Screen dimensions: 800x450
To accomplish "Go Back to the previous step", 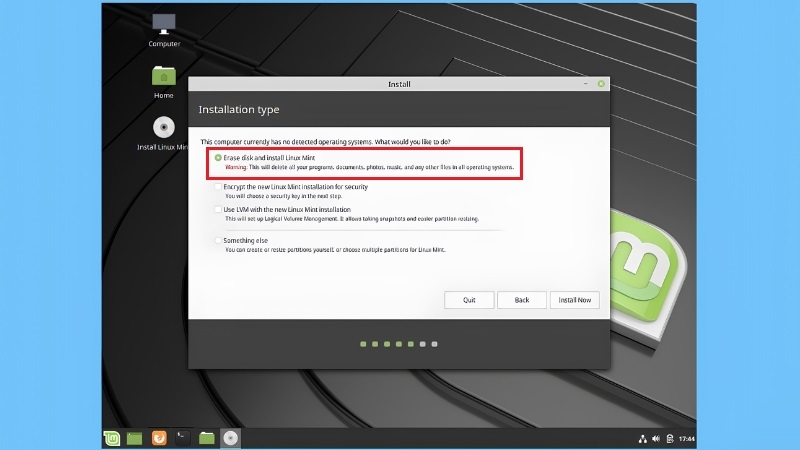I will point(521,300).
